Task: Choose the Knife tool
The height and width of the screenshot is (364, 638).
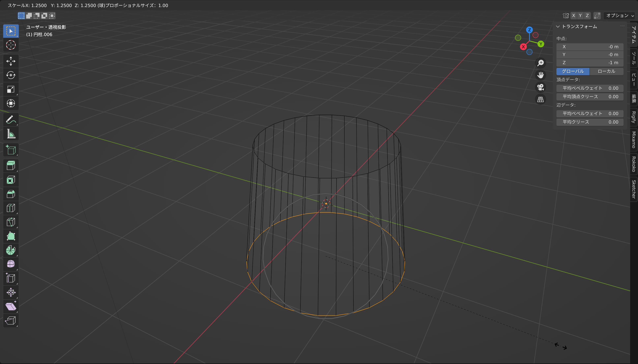Action: (x=11, y=222)
